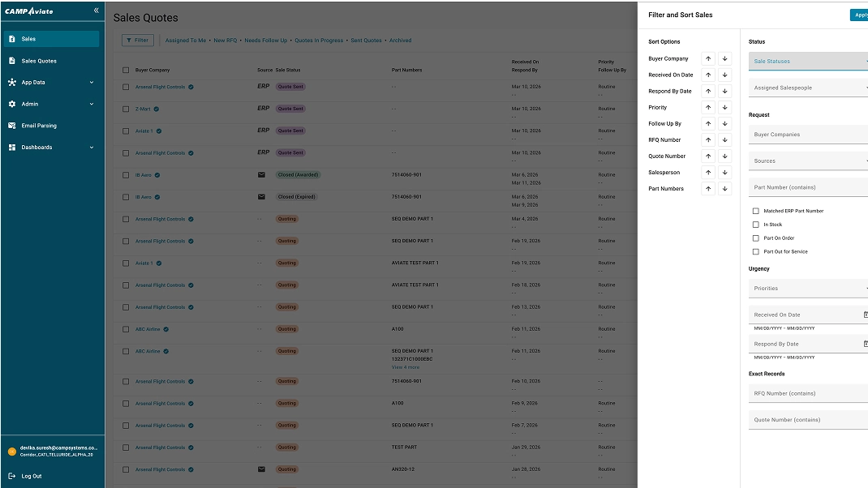Viewport: 868px width, 488px height.
Task: Open the Priorities dropdown
Action: point(808,289)
